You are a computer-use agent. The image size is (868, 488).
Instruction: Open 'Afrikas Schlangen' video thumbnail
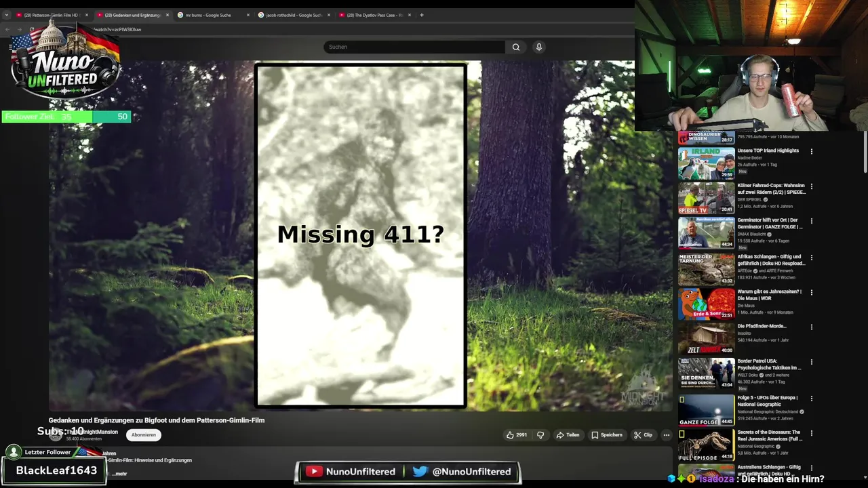pyautogui.click(x=707, y=269)
